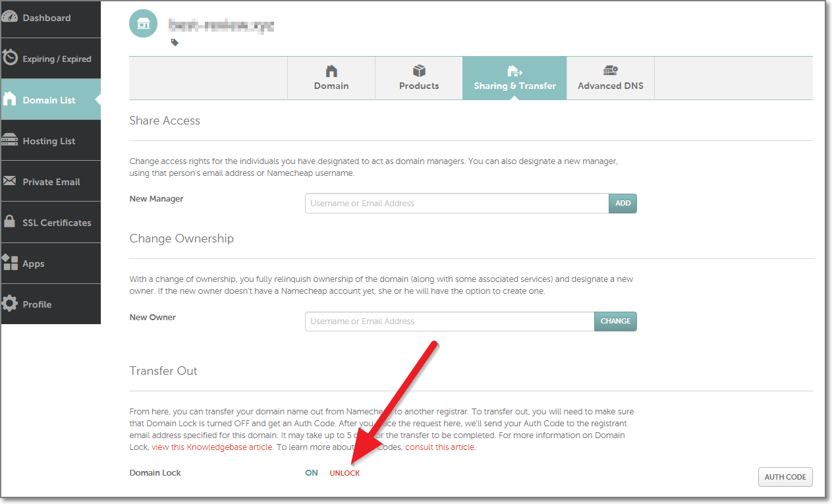This screenshot has height=504, width=832.
Task: Click the New Manager username field
Action: 457,203
